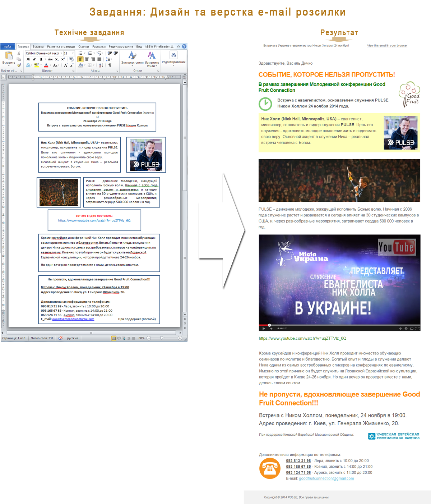Switch to the Рассылки tab
This screenshot has height=504, width=431.
(x=99, y=47)
